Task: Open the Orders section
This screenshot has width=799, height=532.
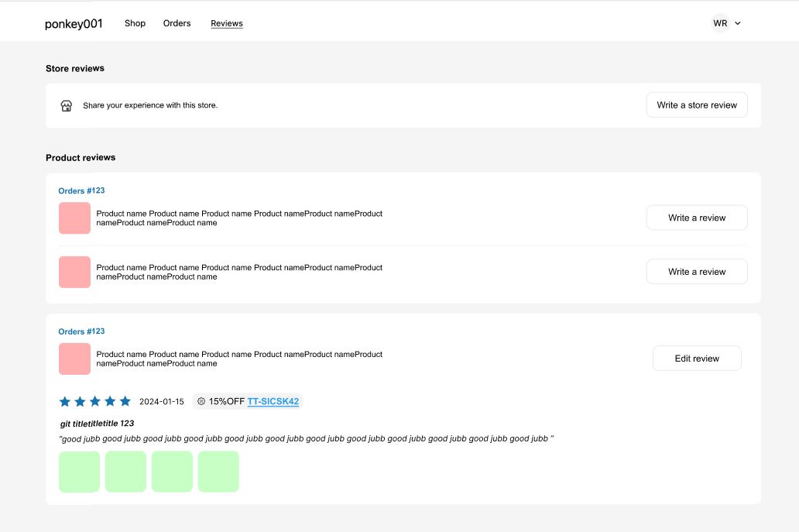Action: click(x=177, y=23)
